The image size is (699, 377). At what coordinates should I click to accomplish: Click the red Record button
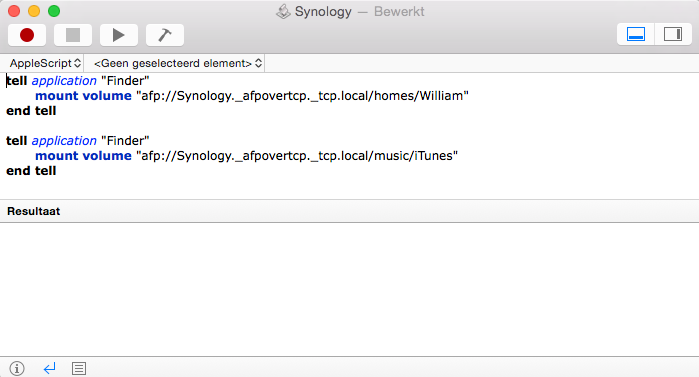[27, 35]
